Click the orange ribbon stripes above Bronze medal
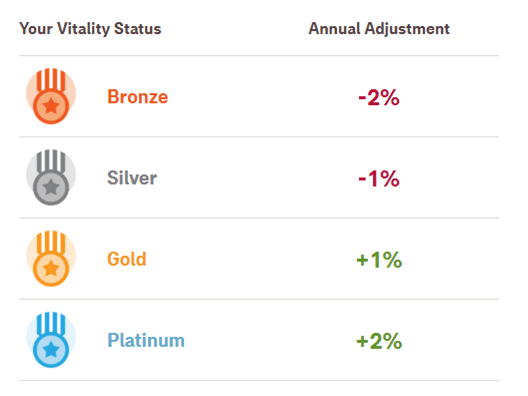The image size is (528, 396). tap(51, 79)
